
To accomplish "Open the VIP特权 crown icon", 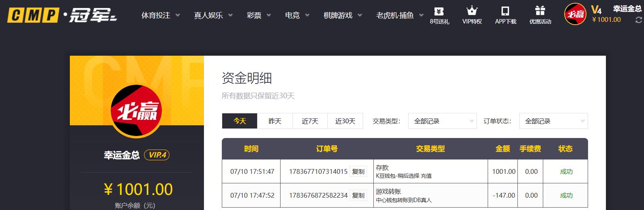I will (472, 15).
